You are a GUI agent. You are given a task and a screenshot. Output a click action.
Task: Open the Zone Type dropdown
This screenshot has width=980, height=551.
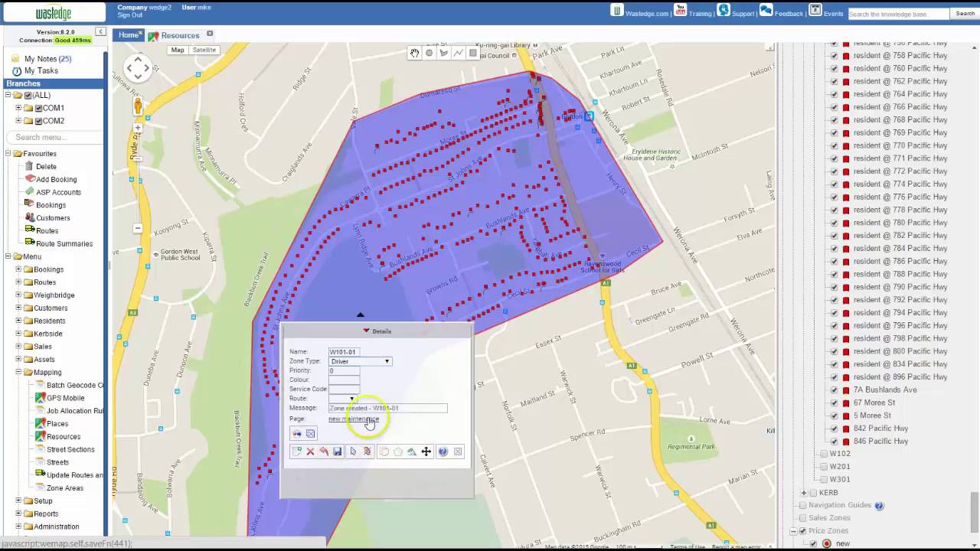[360, 361]
